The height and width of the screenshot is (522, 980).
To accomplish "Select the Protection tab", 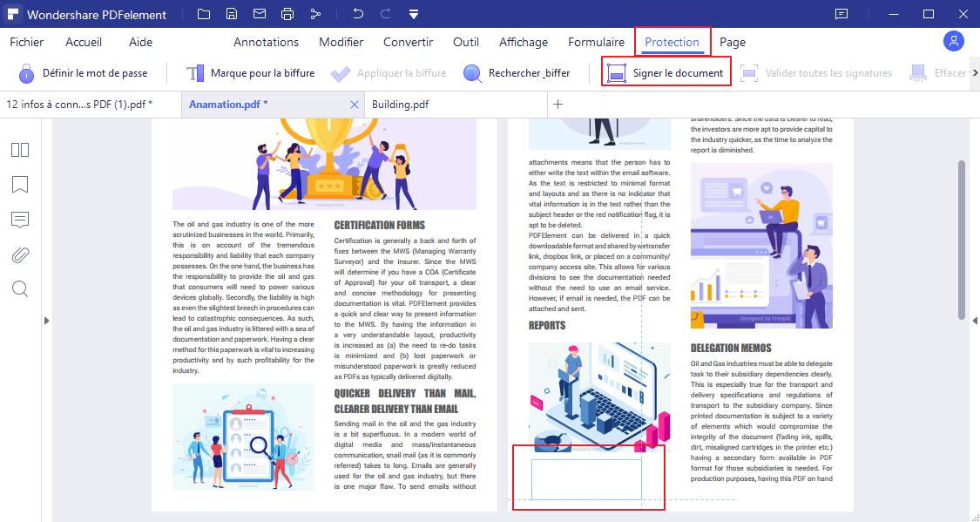I will click(x=672, y=42).
